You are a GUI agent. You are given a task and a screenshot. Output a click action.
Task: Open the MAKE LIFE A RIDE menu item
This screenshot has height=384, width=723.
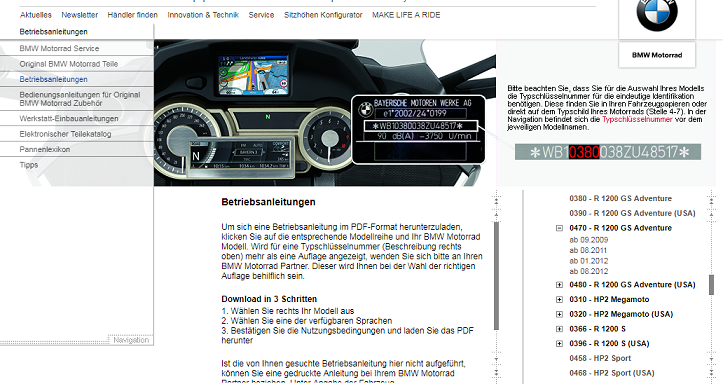(x=406, y=15)
